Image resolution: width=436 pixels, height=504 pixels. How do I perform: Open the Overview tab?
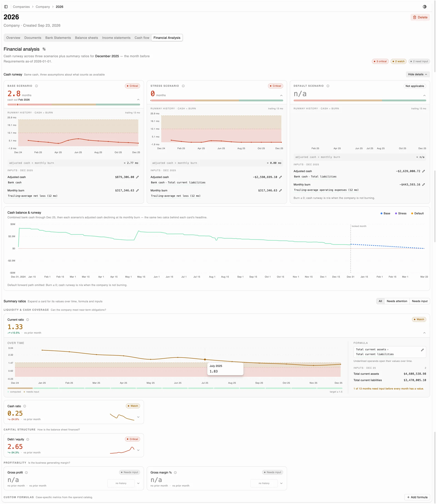pyautogui.click(x=13, y=38)
